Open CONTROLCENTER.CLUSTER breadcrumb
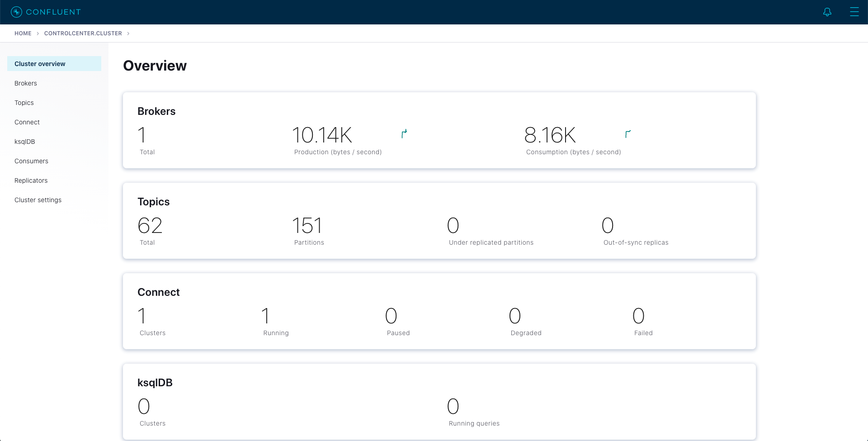The height and width of the screenshot is (441, 868). [83, 33]
